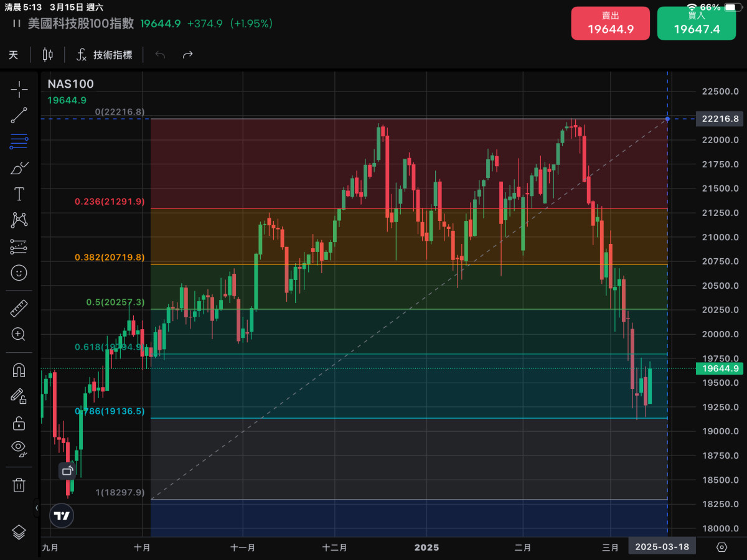Select the text annotation tool

(x=19, y=194)
